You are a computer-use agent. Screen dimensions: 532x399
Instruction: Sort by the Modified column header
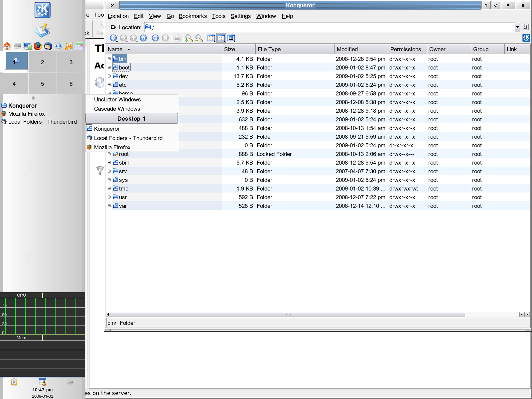pos(361,49)
